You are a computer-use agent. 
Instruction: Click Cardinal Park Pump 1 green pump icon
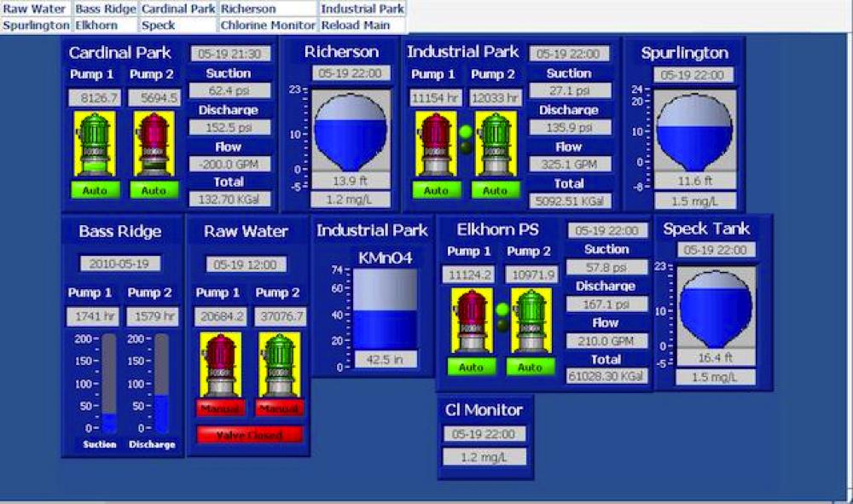[x=95, y=144]
